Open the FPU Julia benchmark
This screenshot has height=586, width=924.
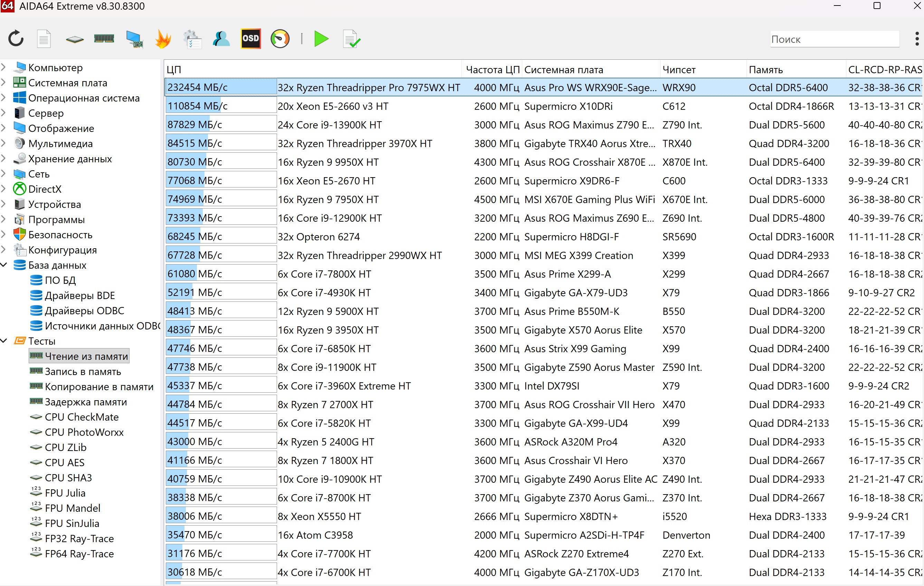point(65,493)
